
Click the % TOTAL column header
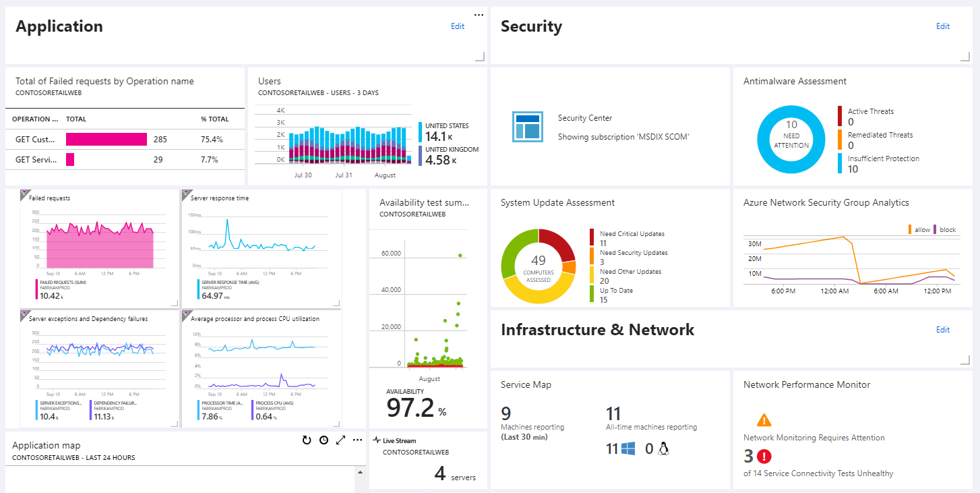(214, 119)
